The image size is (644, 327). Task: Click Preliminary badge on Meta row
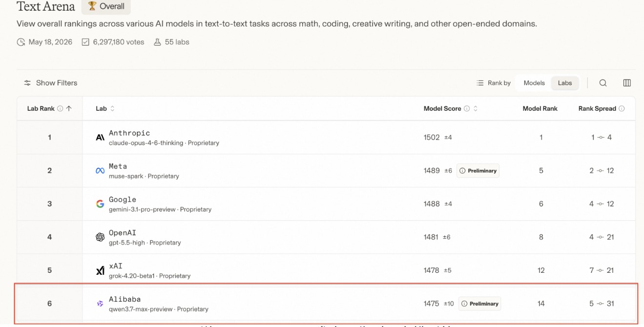pyautogui.click(x=478, y=171)
